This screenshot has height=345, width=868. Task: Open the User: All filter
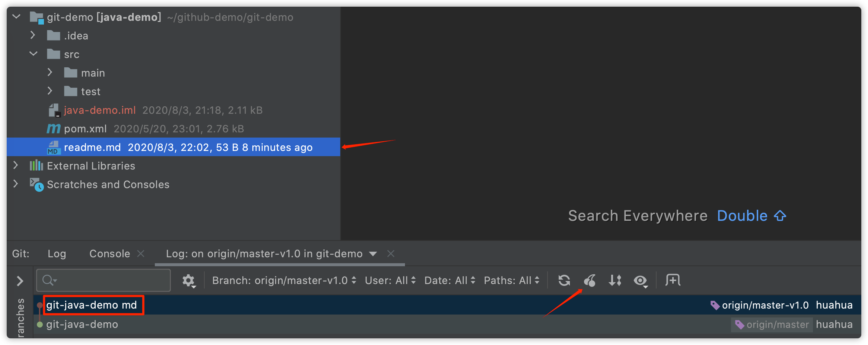[x=390, y=280]
